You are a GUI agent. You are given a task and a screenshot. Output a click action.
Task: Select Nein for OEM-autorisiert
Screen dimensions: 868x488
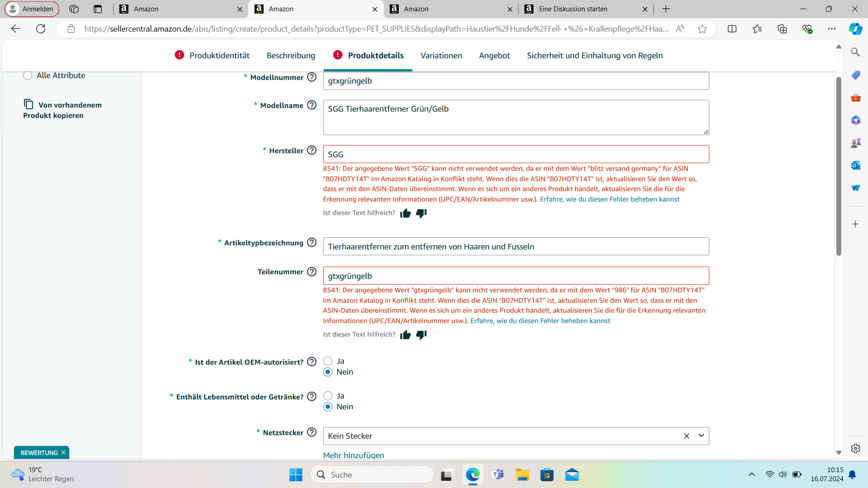328,372
